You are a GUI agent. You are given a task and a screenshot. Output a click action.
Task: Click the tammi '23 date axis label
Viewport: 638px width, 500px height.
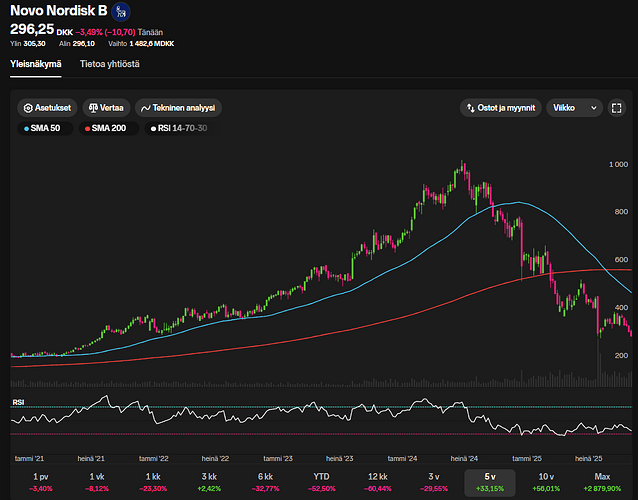tap(278, 459)
